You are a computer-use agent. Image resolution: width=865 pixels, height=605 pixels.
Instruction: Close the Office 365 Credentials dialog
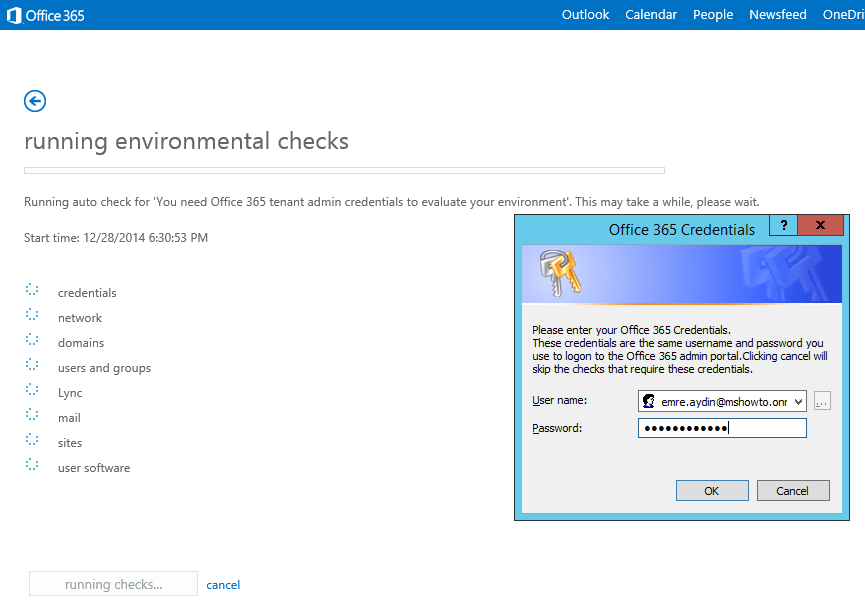click(820, 225)
